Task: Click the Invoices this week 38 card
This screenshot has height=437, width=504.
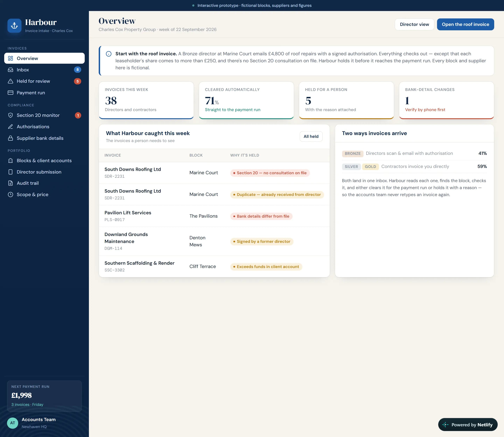Action: pyautogui.click(x=146, y=100)
